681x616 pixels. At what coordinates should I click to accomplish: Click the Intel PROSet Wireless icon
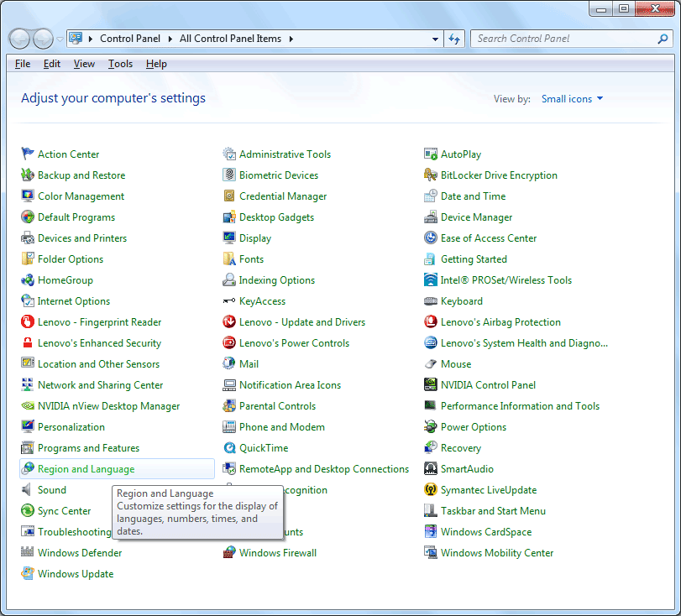click(431, 279)
